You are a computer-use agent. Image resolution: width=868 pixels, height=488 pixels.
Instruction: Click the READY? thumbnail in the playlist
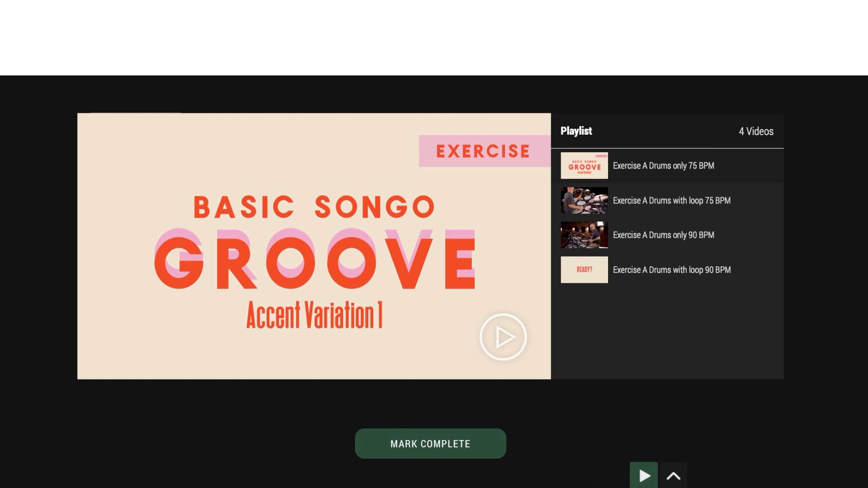point(584,270)
